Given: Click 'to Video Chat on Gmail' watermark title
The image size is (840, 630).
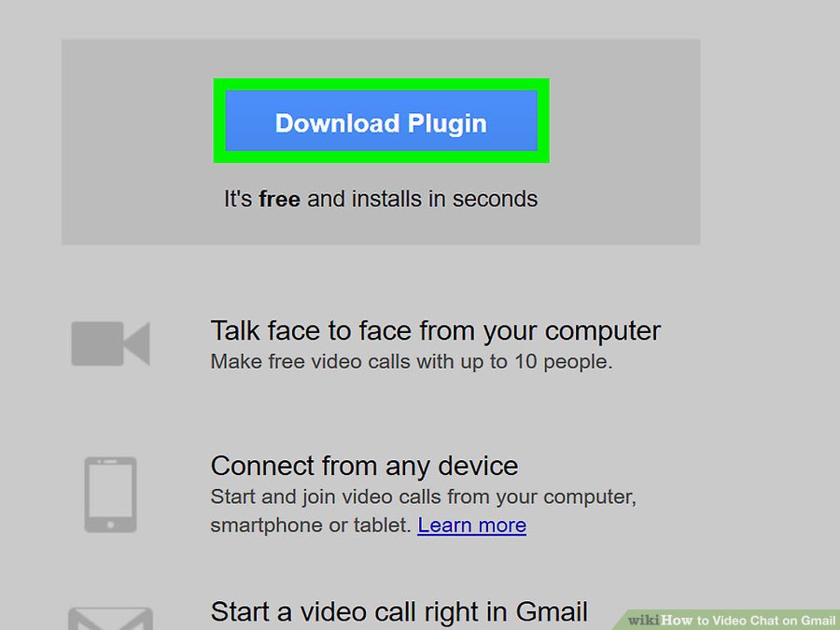Looking at the screenshot, I should tap(766, 621).
